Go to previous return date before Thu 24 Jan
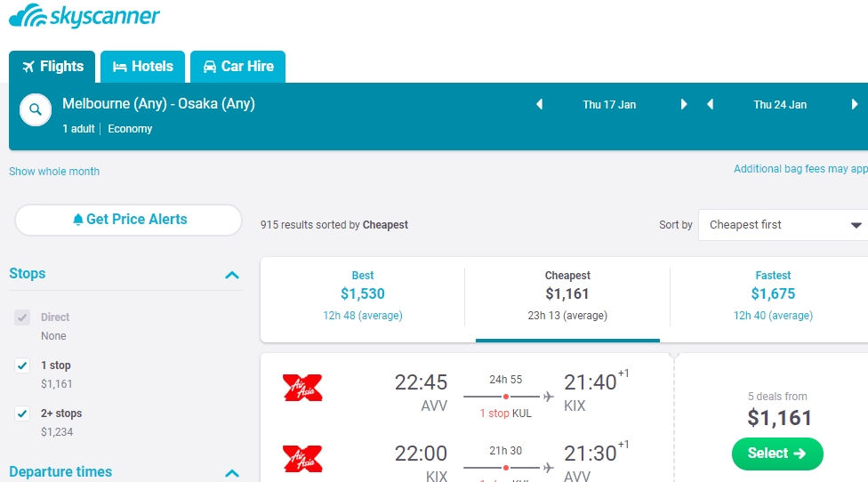 point(711,104)
